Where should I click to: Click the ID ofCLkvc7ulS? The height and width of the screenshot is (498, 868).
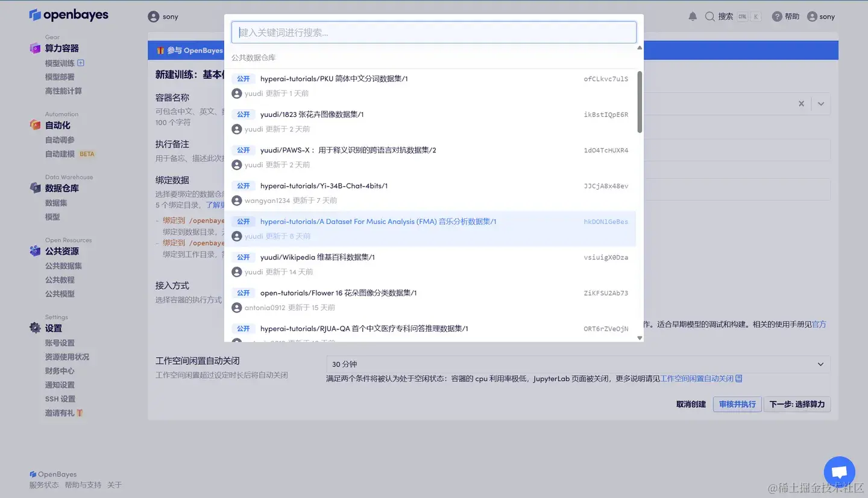[606, 79]
